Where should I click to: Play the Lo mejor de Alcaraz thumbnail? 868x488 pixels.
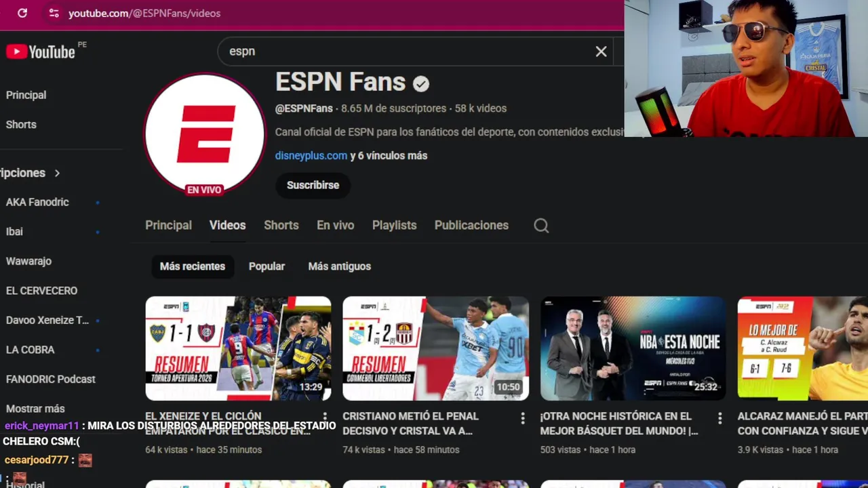tap(803, 348)
